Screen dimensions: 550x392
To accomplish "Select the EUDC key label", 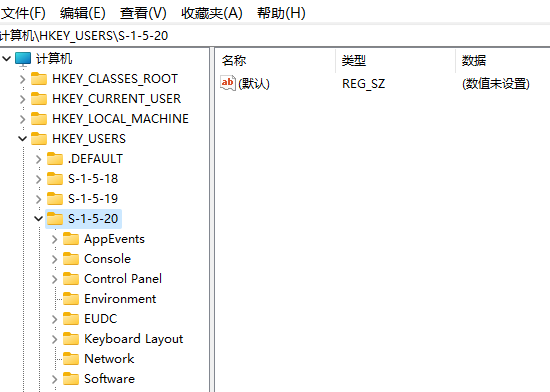I will pyautogui.click(x=100, y=319).
